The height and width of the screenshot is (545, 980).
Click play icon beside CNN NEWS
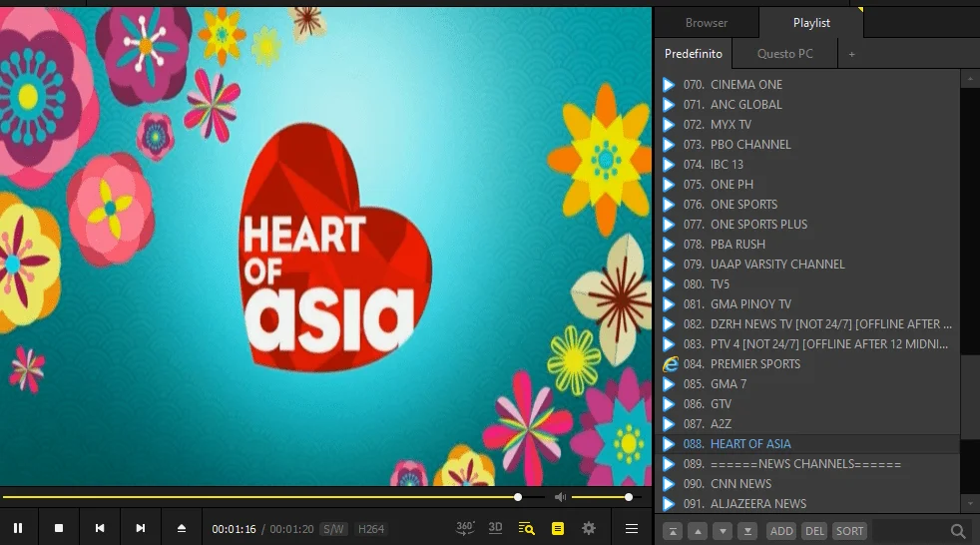(x=669, y=484)
